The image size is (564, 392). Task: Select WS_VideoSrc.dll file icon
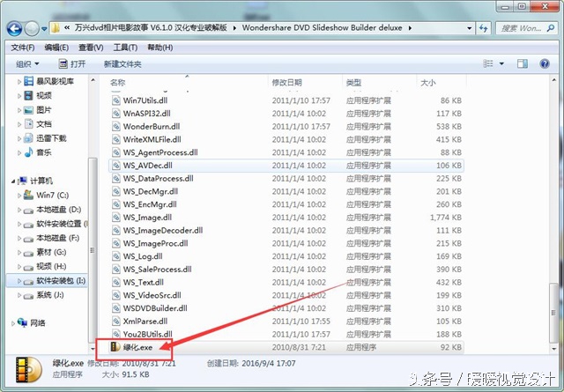pos(115,295)
